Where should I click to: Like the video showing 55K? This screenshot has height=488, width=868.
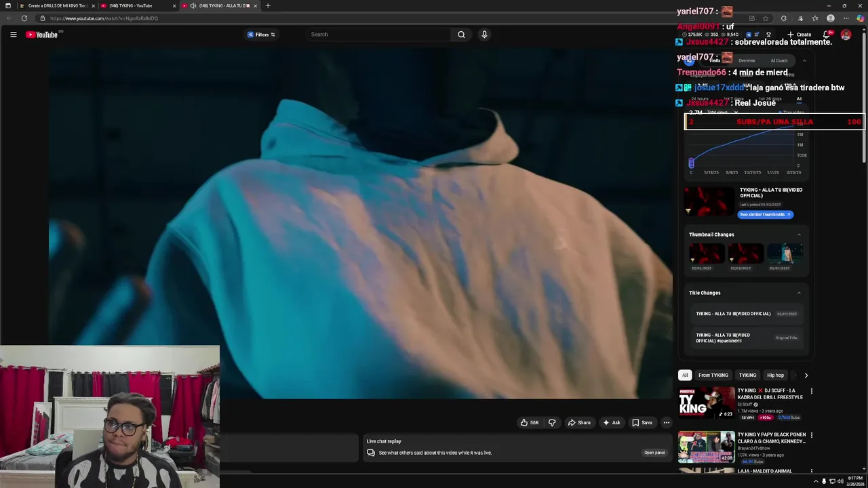coord(530,423)
